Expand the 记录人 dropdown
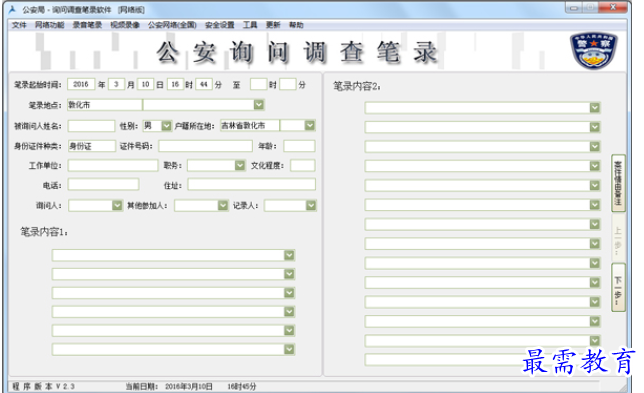This screenshot has width=644, height=393. click(x=311, y=205)
